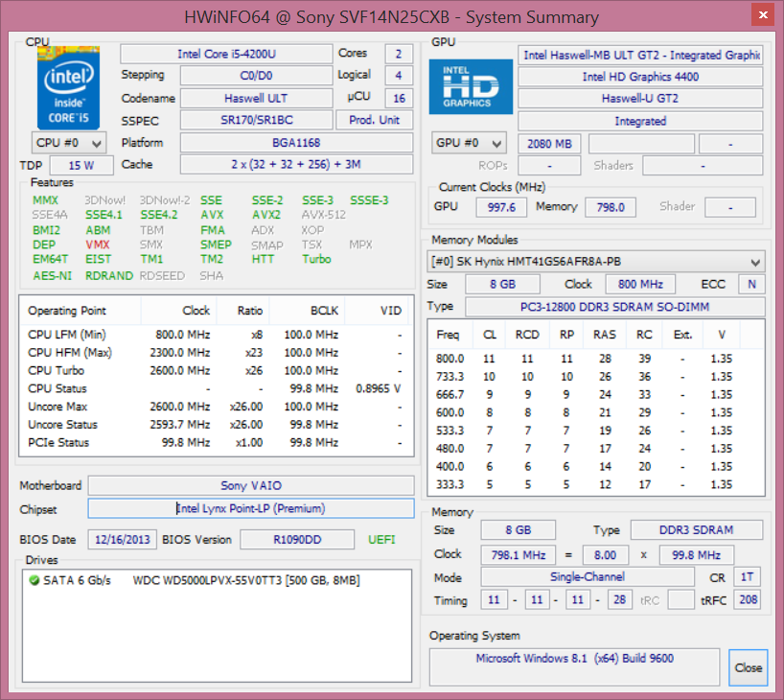The image size is (784, 700).
Task: Click the PC3-12800 DDR3 SDRAM type field
Action: pyautogui.click(x=614, y=307)
